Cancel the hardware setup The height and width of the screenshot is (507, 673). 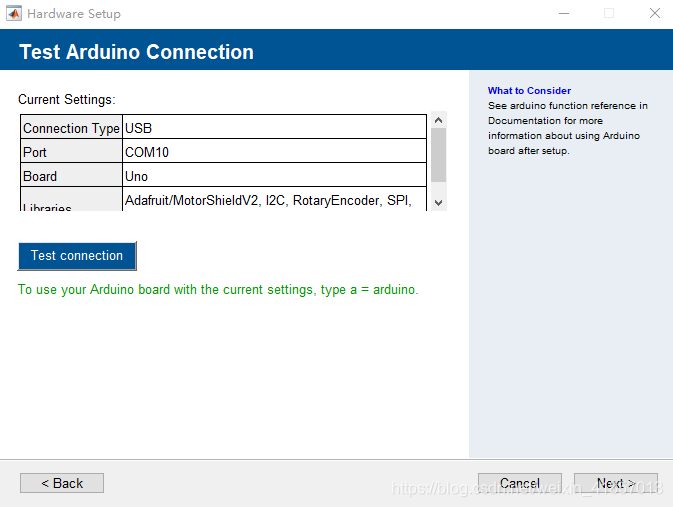point(520,483)
